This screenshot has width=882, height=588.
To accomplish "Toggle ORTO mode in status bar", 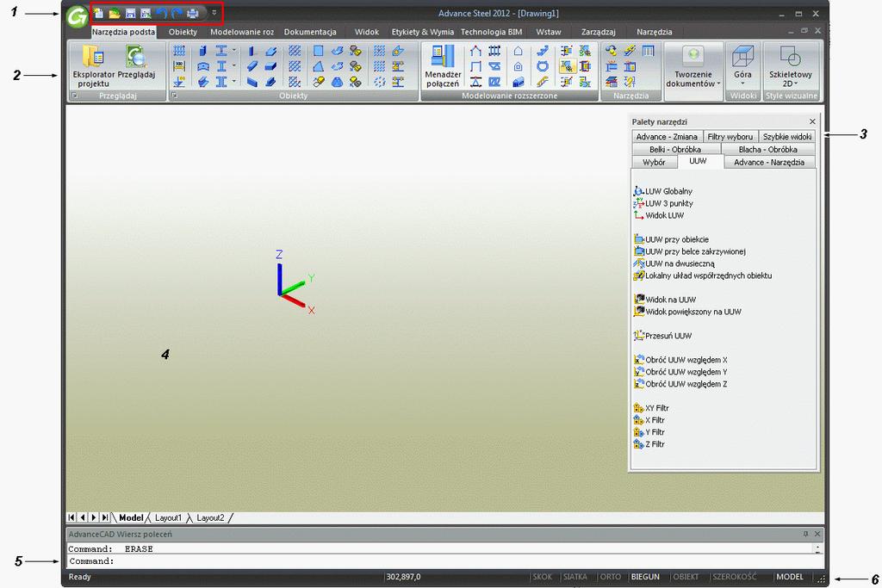I will 611,577.
